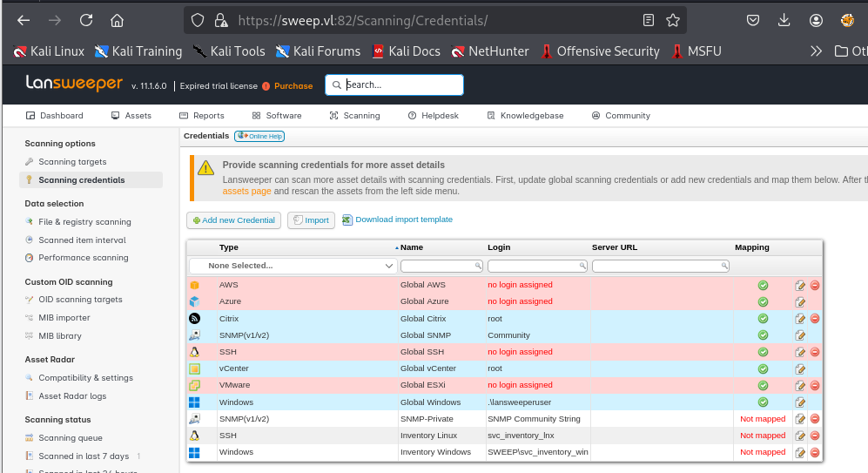
Task: Open the Scanning menu tab
Action: click(355, 116)
